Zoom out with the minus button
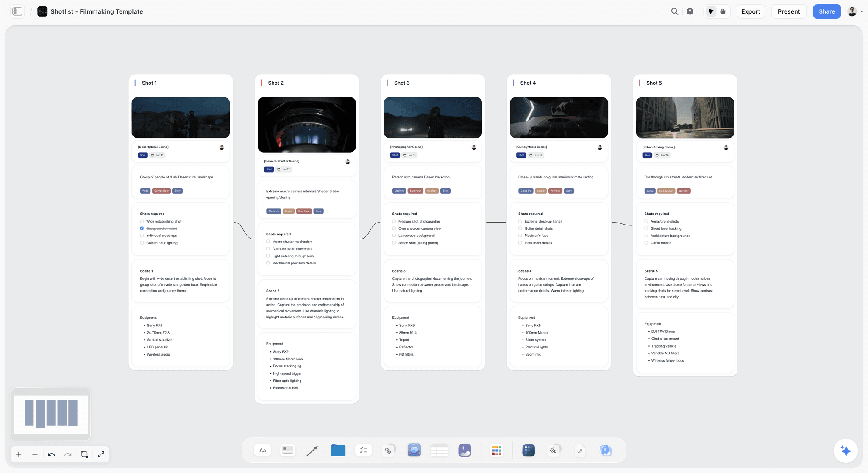 pyautogui.click(x=35, y=454)
